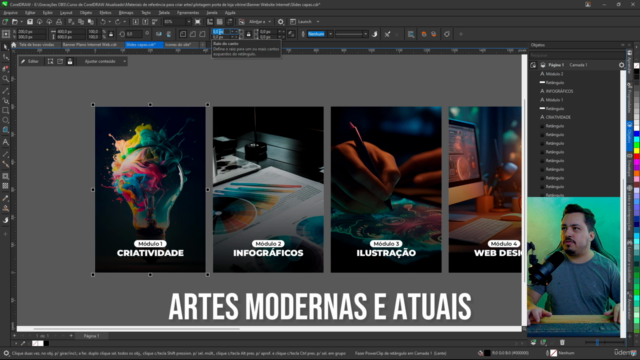Open the Undo history dropdown arrow
Screen dimensions: 640x360
click(x=109, y=22)
